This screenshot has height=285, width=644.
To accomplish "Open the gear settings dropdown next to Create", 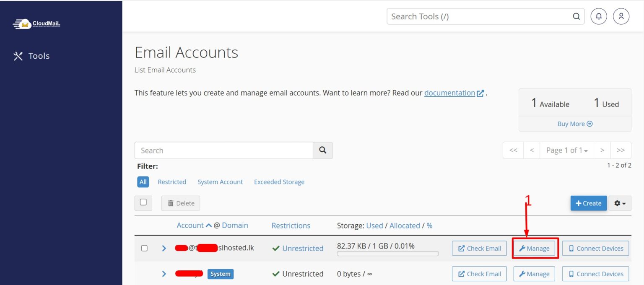I will [620, 203].
